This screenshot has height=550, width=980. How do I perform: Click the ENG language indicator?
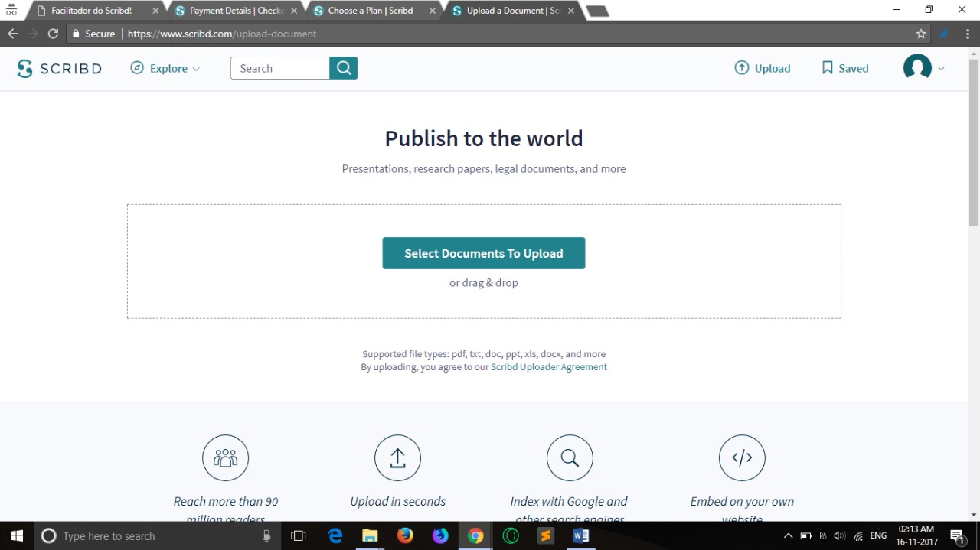point(878,535)
